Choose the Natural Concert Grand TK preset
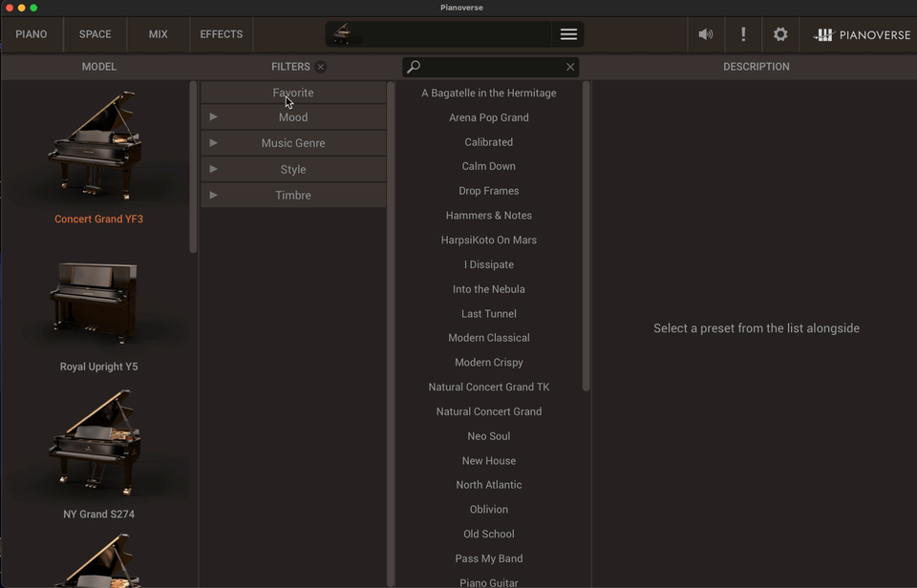 click(489, 387)
